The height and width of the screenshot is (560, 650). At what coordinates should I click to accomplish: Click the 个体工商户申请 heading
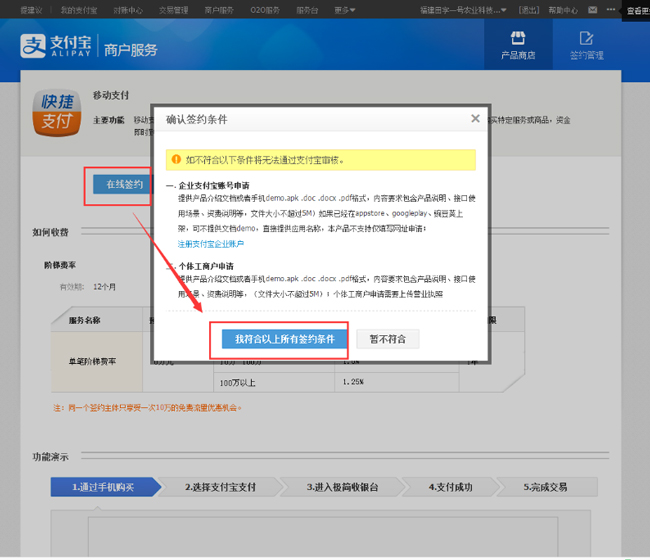click(x=206, y=266)
